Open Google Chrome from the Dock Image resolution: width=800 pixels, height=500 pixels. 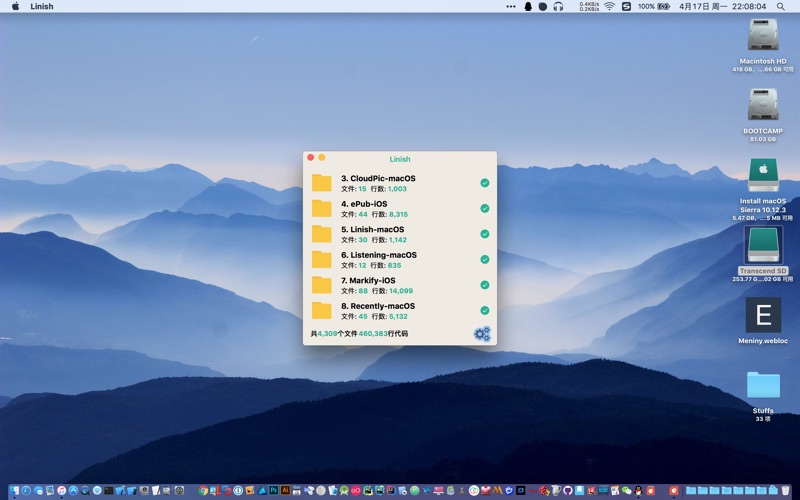click(x=204, y=491)
